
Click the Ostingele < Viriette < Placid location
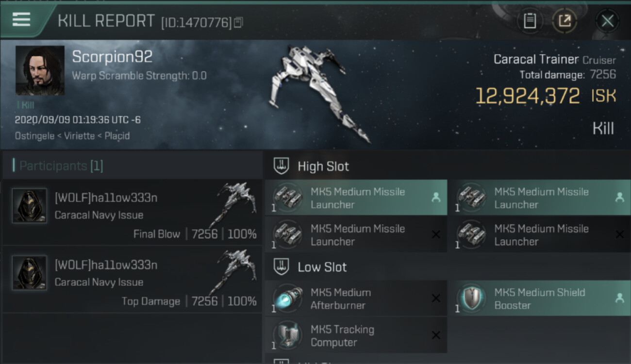(x=72, y=136)
